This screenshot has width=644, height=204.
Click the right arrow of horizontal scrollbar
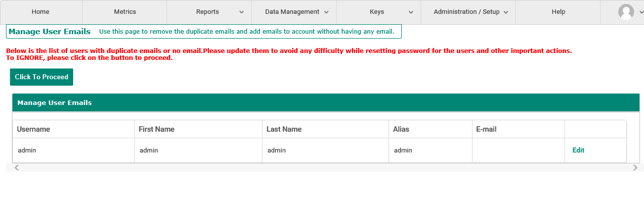coord(635,168)
